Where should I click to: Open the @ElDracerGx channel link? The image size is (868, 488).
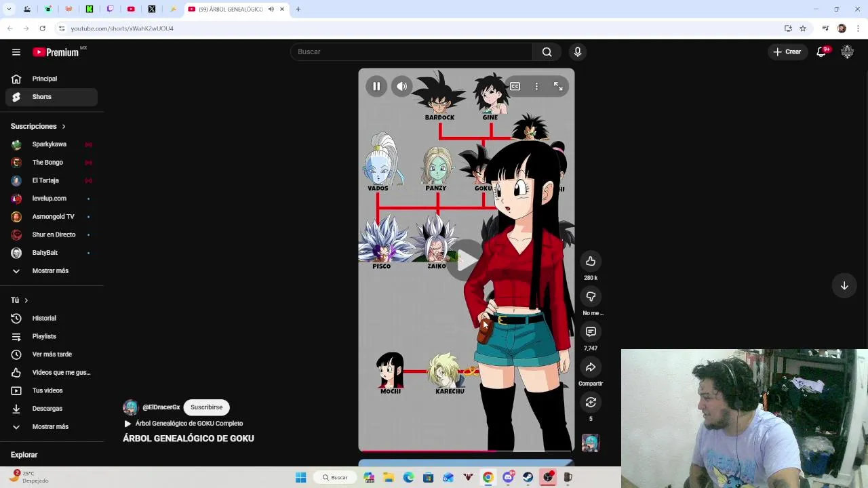161,407
